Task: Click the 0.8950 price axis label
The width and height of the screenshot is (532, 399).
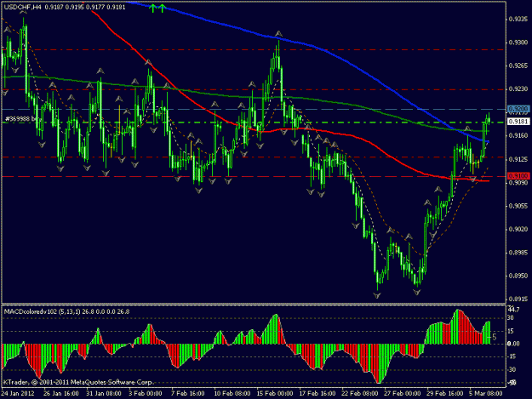Action: (518, 276)
